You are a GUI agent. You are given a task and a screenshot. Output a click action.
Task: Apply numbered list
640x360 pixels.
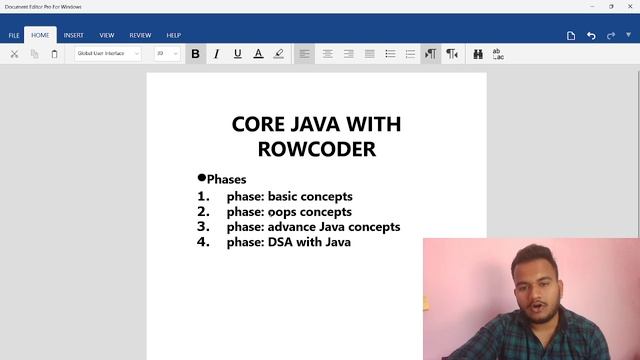pyautogui.click(x=410, y=54)
